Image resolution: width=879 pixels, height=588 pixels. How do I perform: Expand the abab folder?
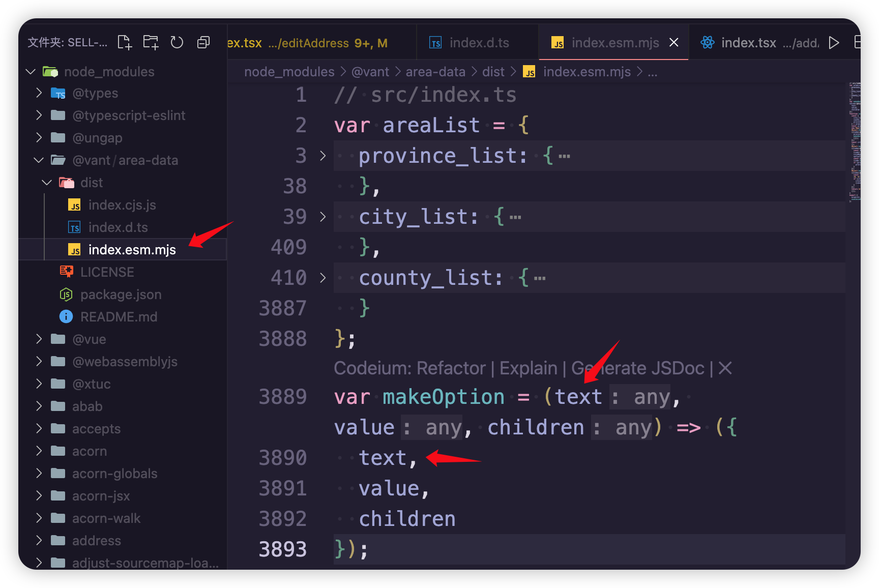tap(39, 406)
